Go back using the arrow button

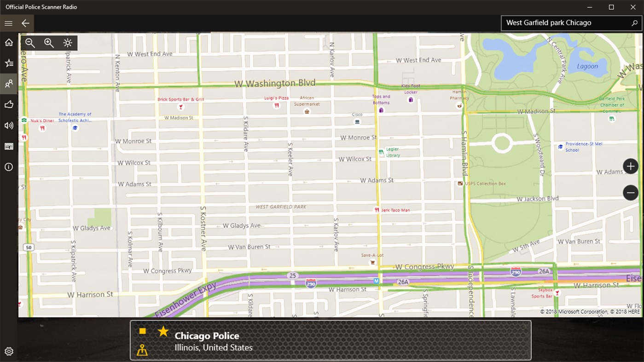coord(25,23)
